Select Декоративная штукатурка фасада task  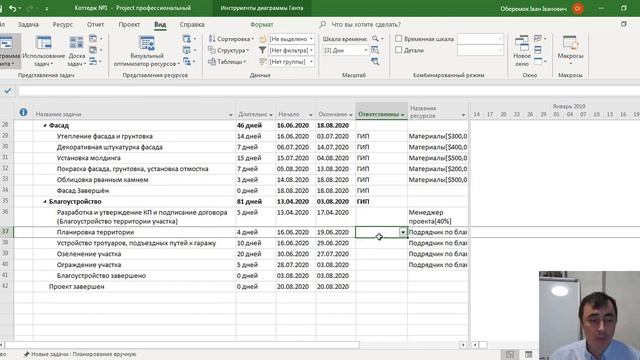click(109, 147)
